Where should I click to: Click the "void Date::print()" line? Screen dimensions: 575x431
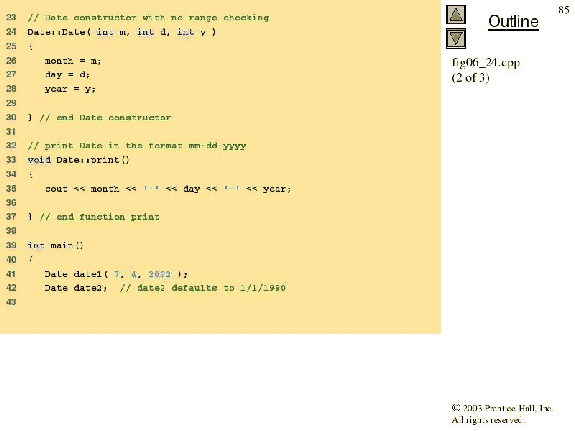point(78,160)
